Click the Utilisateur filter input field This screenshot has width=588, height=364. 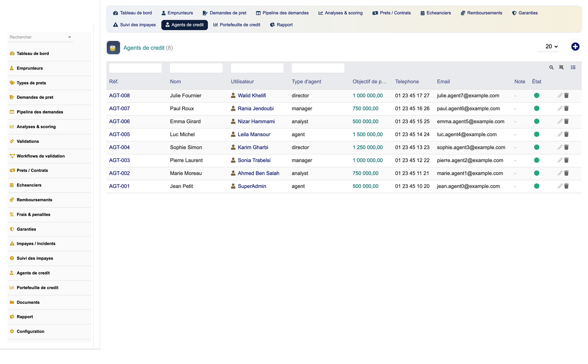[257, 68]
